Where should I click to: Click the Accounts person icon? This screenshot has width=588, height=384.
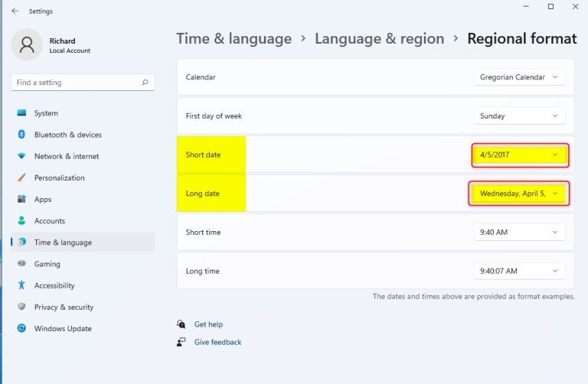coord(21,221)
